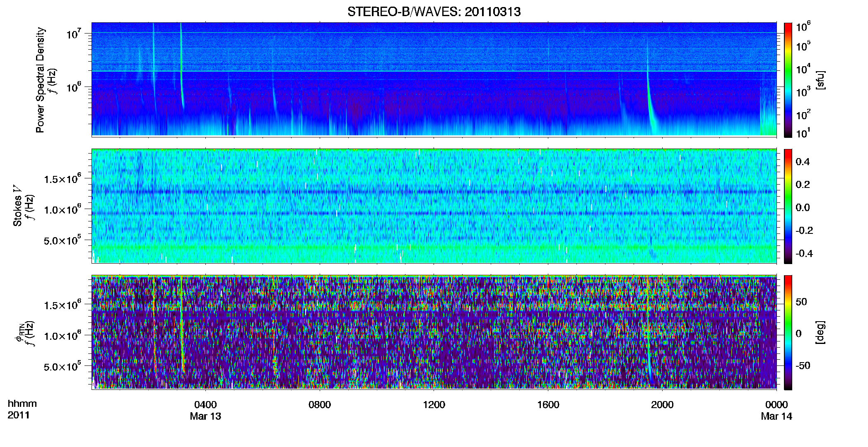The height and width of the screenshot is (447, 868).
Task: Click the -0.4 tick on Stokes colorbar
Action: pyautogui.click(x=804, y=254)
